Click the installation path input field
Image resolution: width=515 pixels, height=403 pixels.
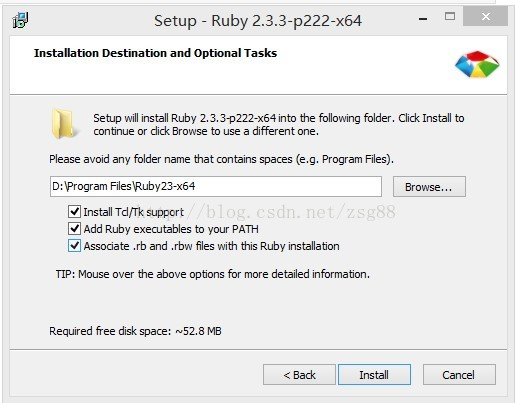[x=216, y=187]
